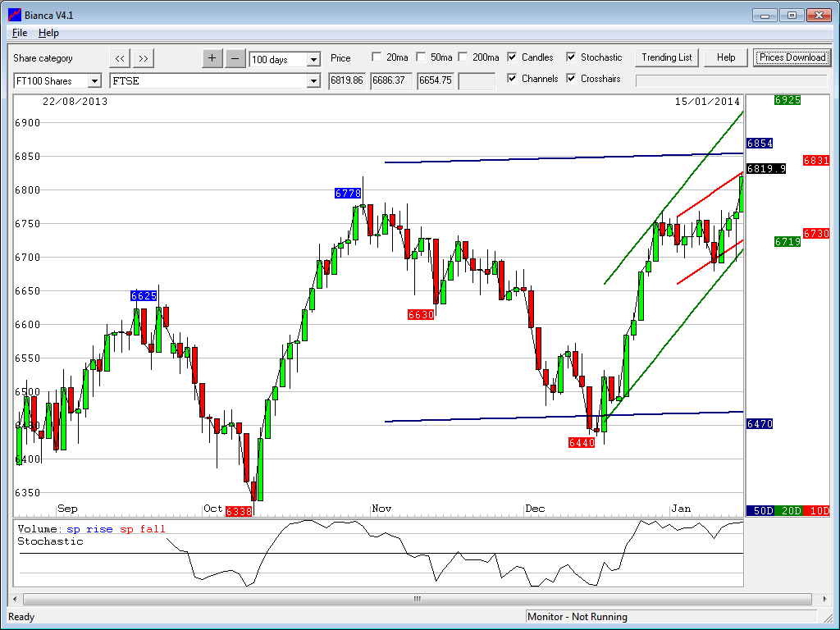Viewport: 840px width, 630px height.
Task: Click the previous share << button
Action: click(120, 57)
